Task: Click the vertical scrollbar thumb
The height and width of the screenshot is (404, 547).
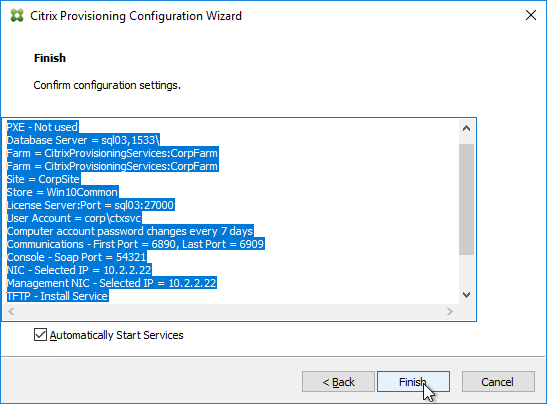Action: click(x=466, y=199)
